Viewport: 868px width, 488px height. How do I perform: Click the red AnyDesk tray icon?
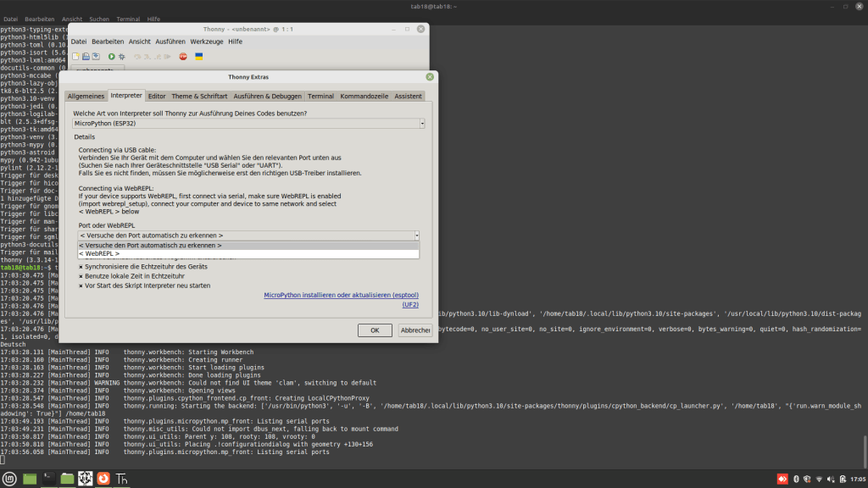(782, 479)
